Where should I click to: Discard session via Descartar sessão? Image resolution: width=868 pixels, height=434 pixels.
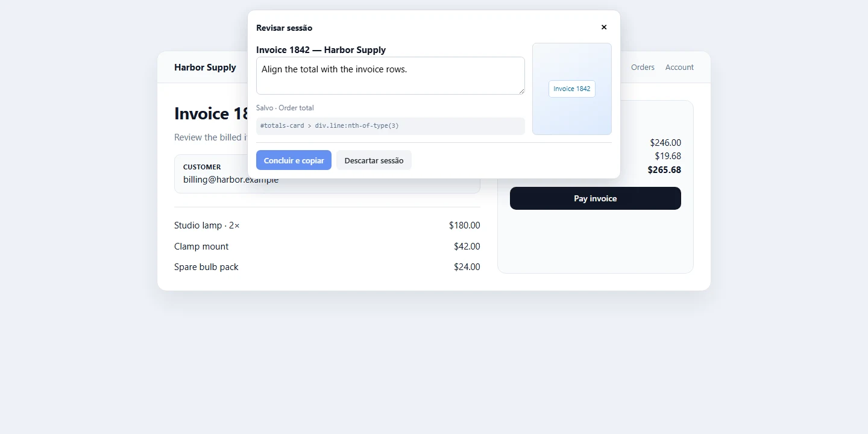coord(374,160)
